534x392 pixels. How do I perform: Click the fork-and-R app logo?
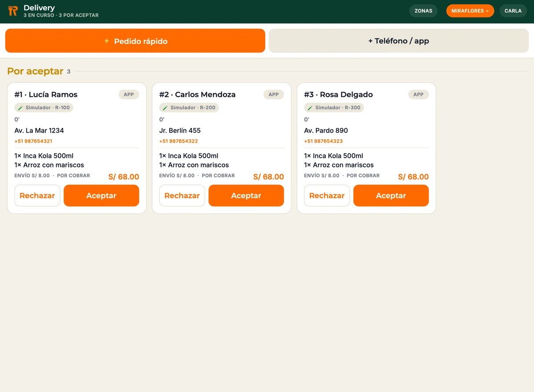pos(13,11)
